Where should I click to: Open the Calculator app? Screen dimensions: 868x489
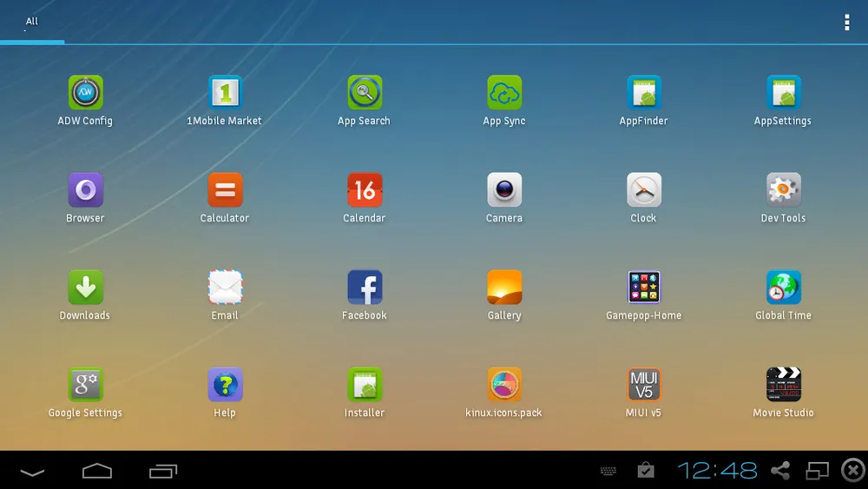tap(225, 190)
